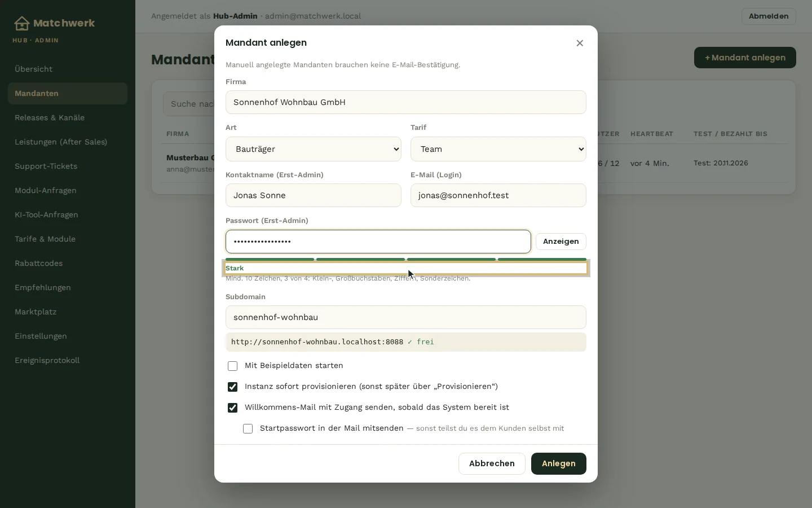Click the Anlegen button
The height and width of the screenshot is (508, 812).
click(559, 463)
